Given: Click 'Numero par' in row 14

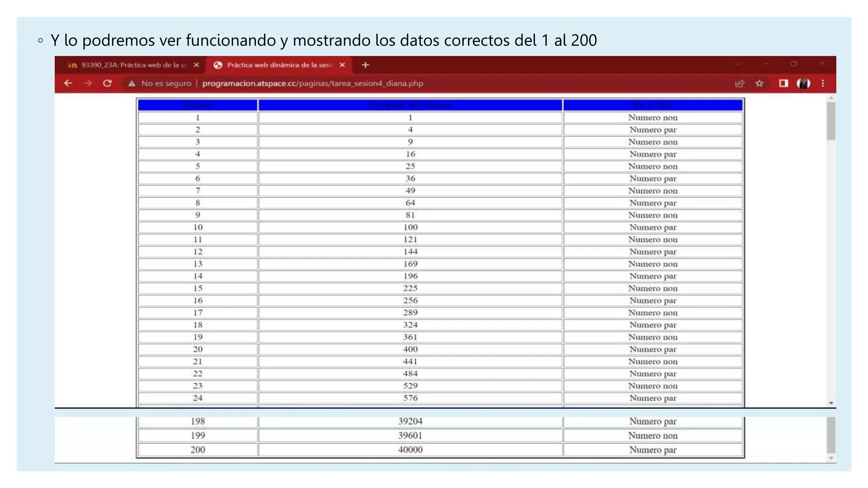Looking at the screenshot, I should tap(653, 276).
